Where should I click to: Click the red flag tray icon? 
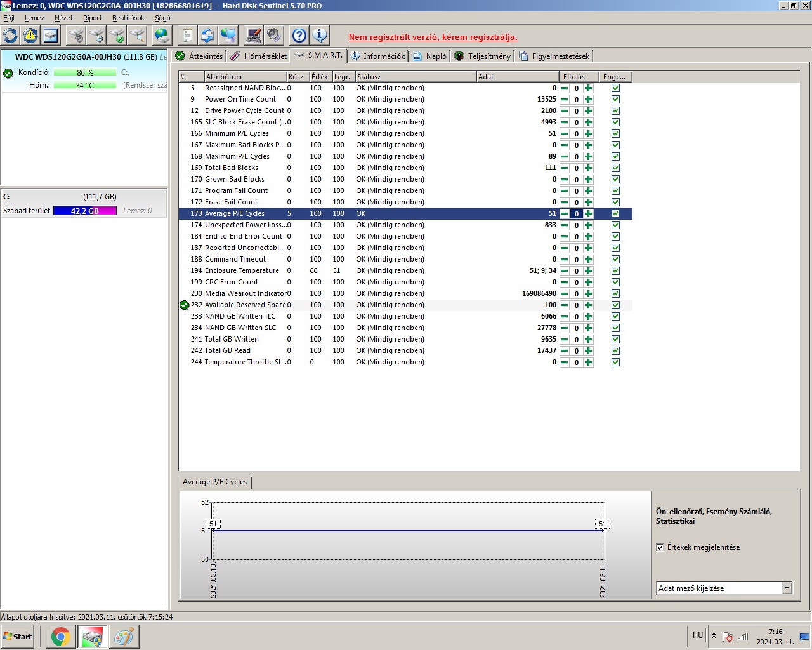[x=728, y=637]
